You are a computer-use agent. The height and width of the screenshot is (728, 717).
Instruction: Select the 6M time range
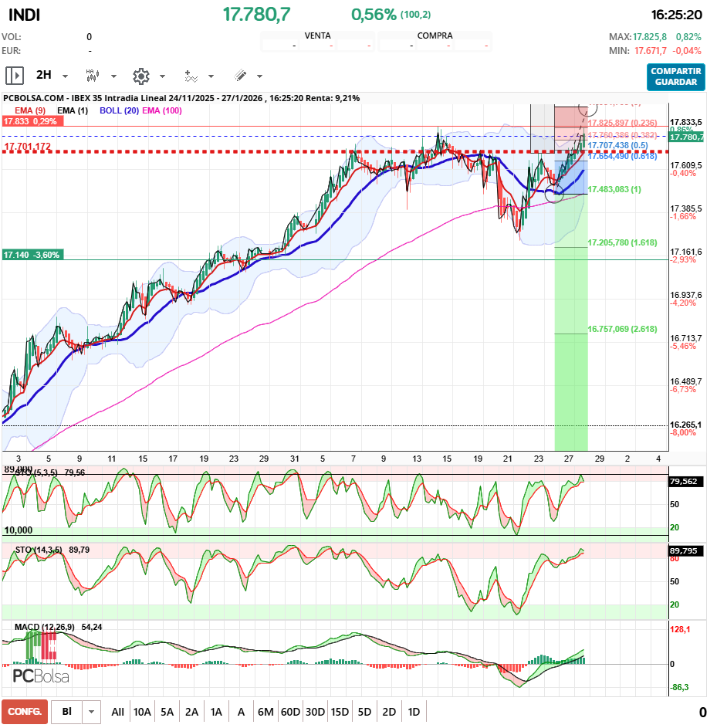pyautogui.click(x=265, y=712)
